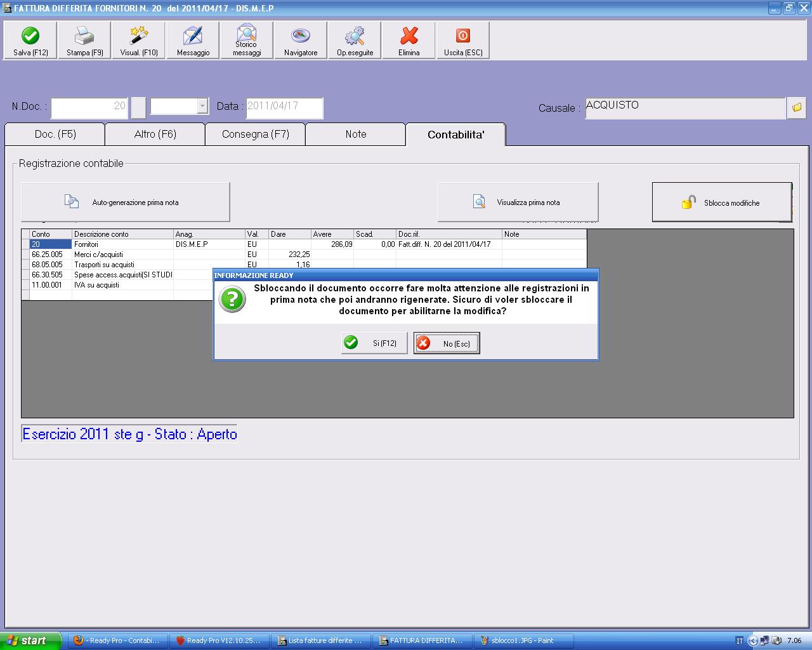Select conto 11.00.001 cell
Image resolution: width=812 pixels, height=650 pixels.
click(51, 285)
